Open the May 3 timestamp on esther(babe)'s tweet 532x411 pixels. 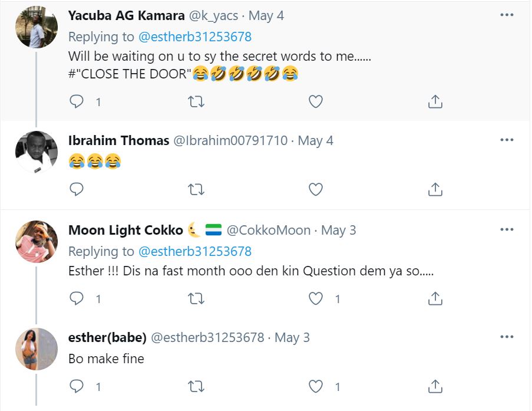tap(292, 338)
